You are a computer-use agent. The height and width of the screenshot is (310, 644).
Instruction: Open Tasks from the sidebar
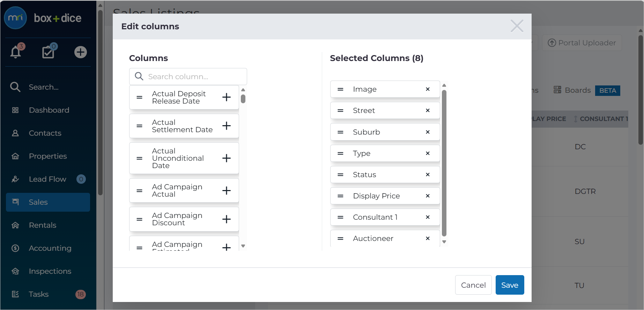[x=48, y=294]
